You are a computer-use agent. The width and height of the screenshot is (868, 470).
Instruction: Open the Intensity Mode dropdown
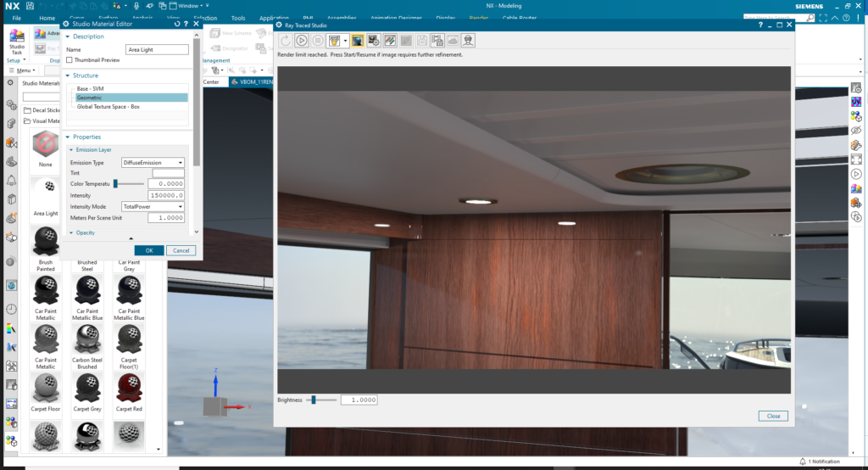click(153, 206)
